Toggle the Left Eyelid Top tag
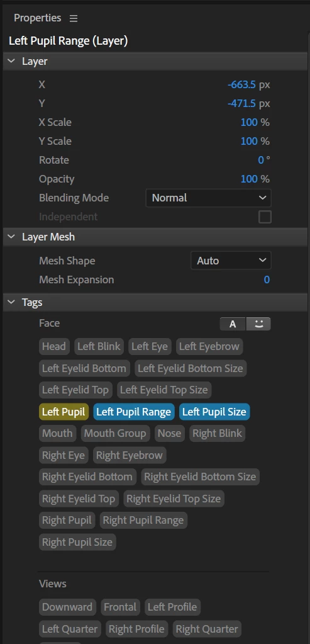 coord(75,390)
